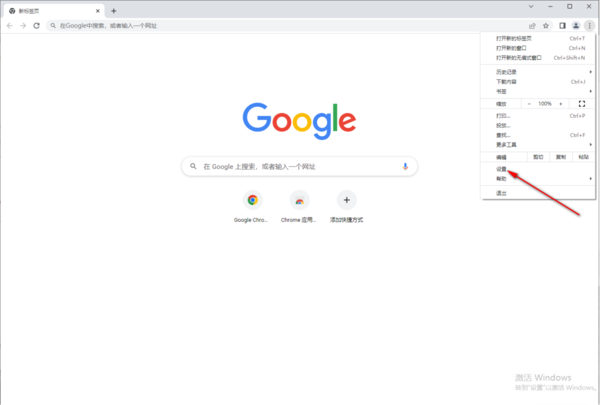Viewport: 600px width, 405px height.
Task: Bookmark this tab with the star icon
Action: tap(546, 26)
